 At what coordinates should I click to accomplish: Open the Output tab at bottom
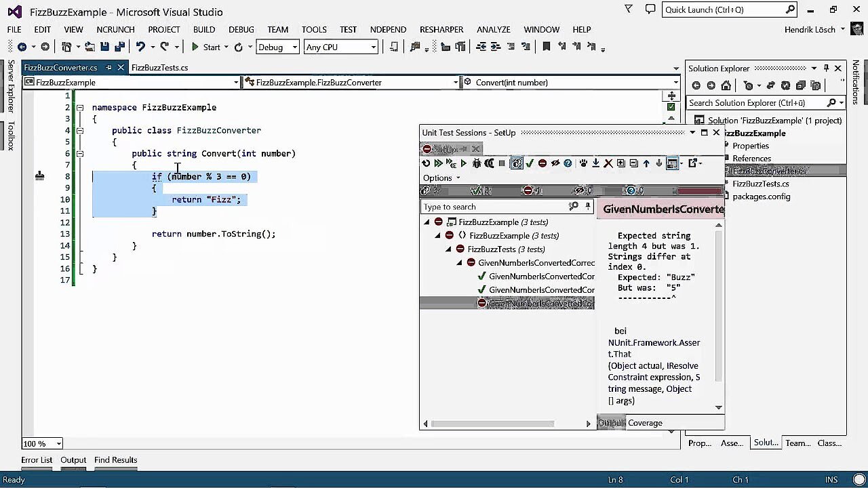click(73, 460)
